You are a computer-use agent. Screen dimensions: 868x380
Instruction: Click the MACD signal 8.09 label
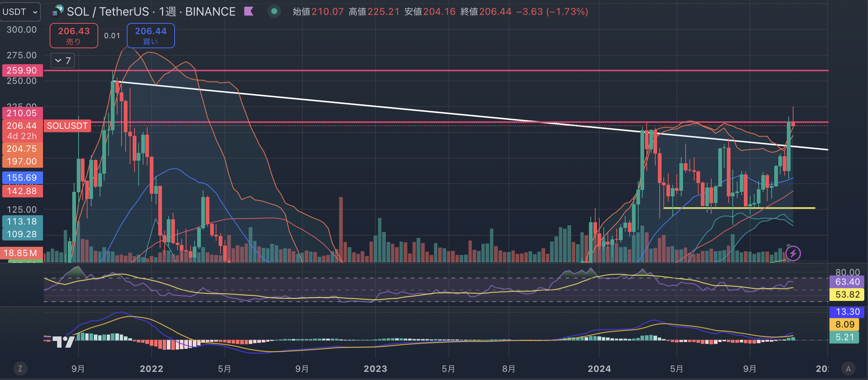pyautogui.click(x=845, y=325)
